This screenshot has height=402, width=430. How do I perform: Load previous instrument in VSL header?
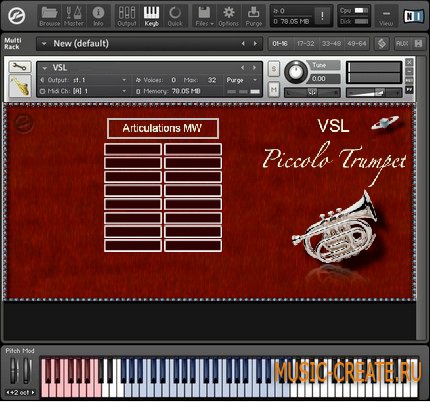(x=243, y=68)
